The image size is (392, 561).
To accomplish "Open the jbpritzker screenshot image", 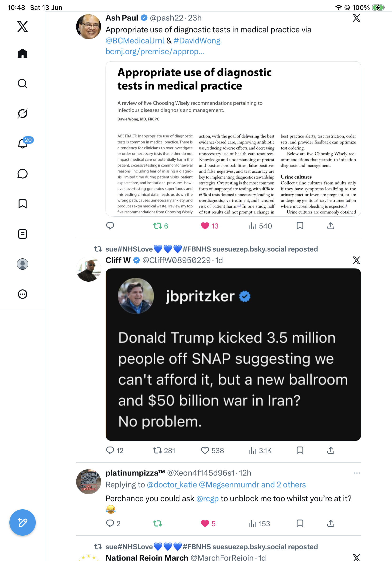I will coord(233,355).
